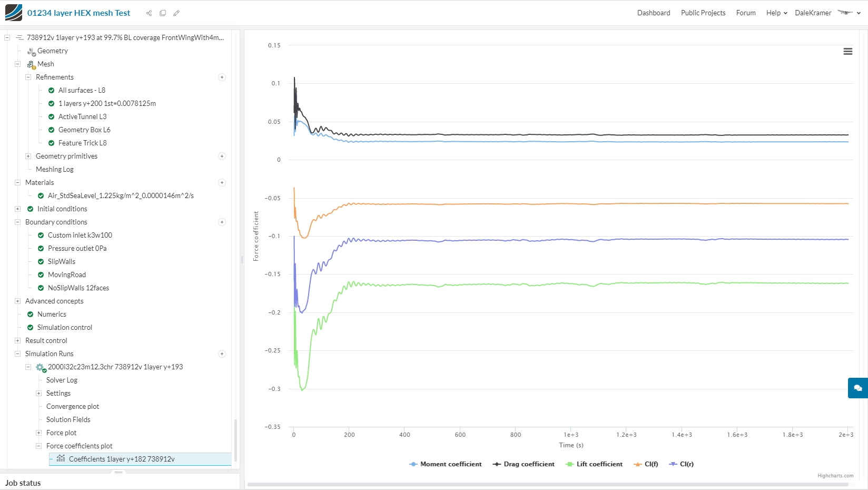The height and width of the screenshot is (490, 868).
Task: Click the Geometry node icon
Action: (x=32, y=51)
